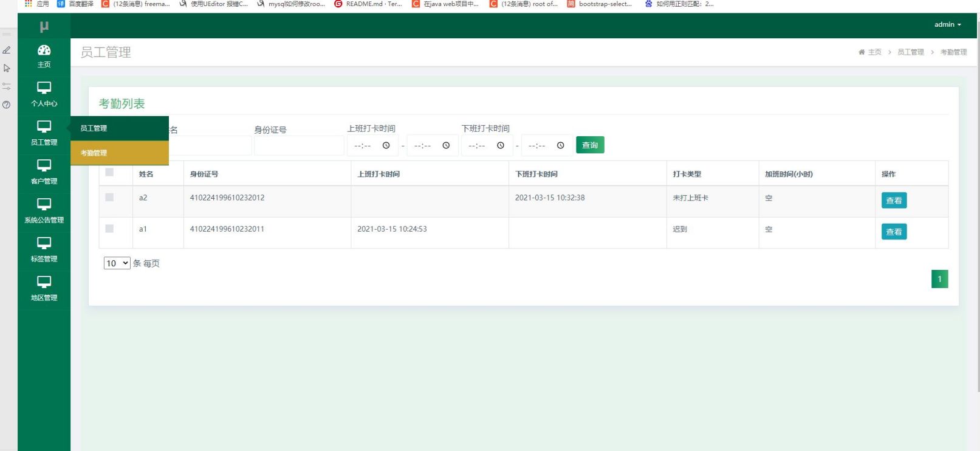Select 员工管理 submenu item
This screenshot has width=980, height=451.
pos(119,128)
